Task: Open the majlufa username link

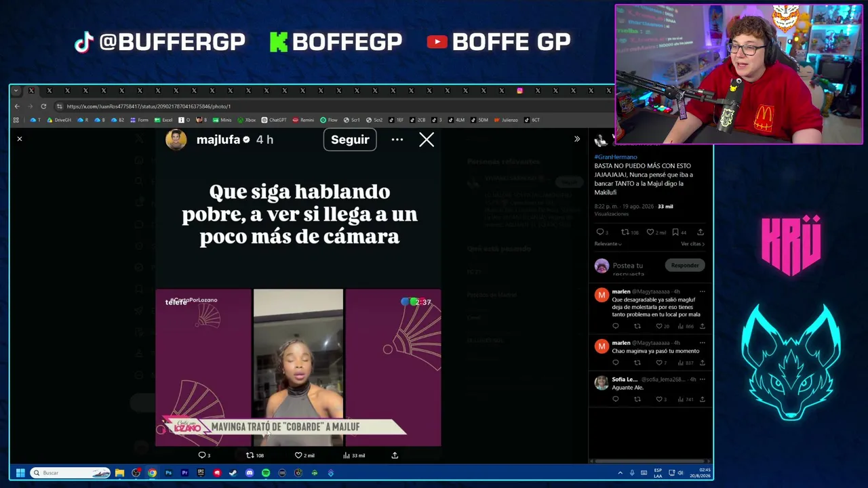Action: click(218, 140)
